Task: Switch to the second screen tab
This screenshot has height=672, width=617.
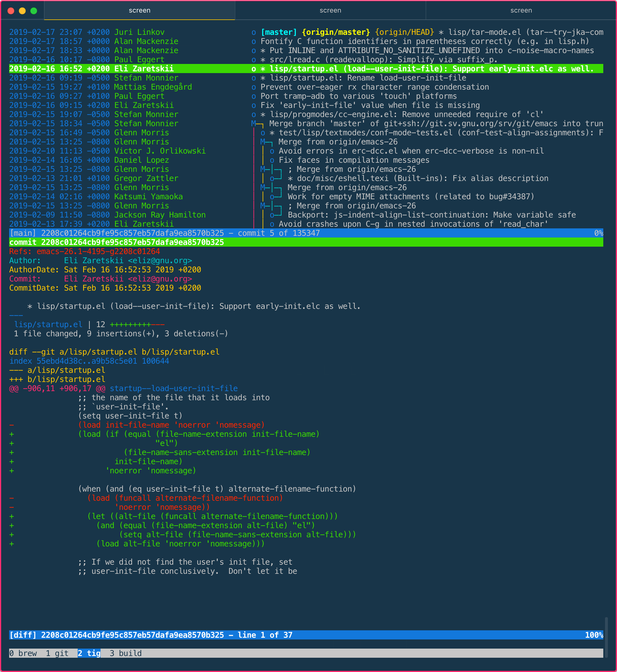Action: click(330, 10)
